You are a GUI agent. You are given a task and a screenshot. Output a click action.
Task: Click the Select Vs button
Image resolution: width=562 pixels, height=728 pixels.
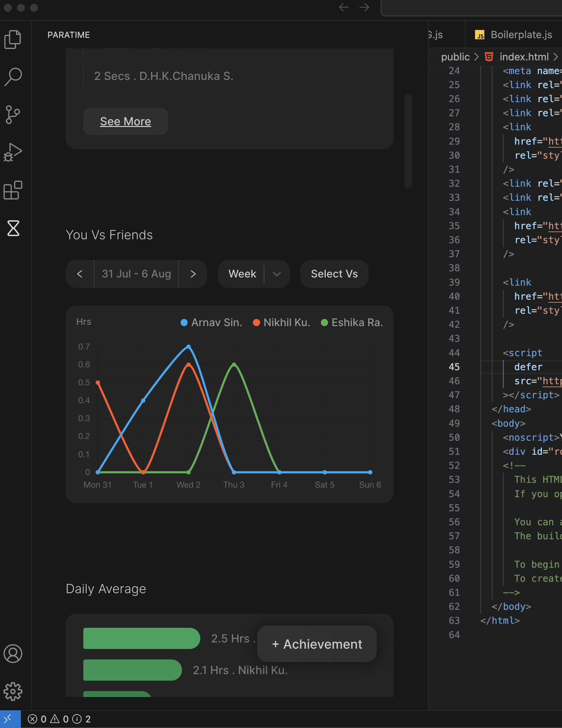(334, 274)
